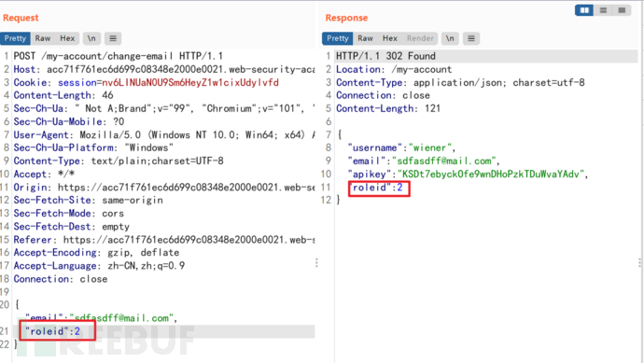Click the POST /my-account/change-email request line
Screen dimensions: 644x363
(x=119, y=56)
